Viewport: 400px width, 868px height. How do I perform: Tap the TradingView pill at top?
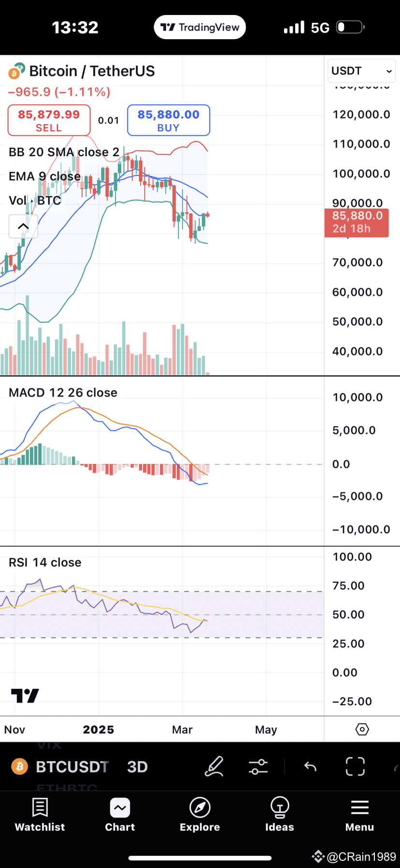pyautogui.click(x=200, y=27)
